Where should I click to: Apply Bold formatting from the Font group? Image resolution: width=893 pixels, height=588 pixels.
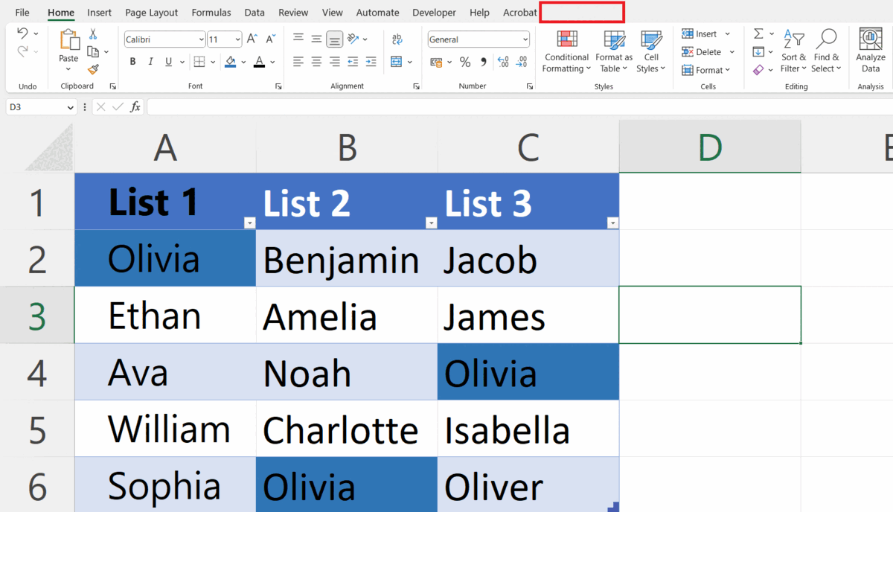[x=132, y=62]
